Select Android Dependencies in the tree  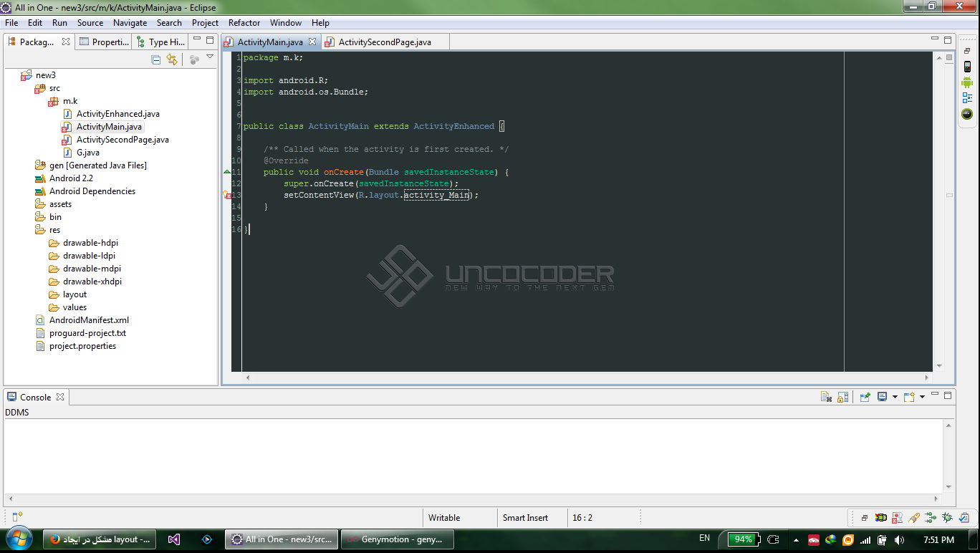85,191
